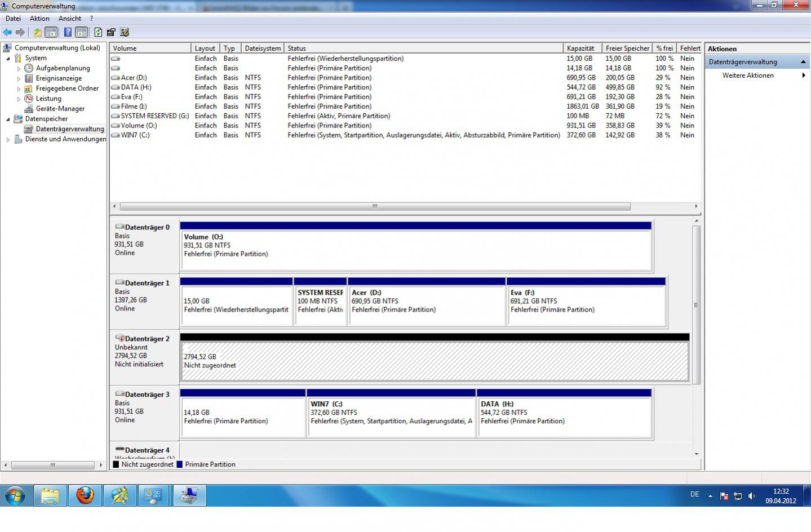Click the Volume (O:) partition block

coord(416,246)
